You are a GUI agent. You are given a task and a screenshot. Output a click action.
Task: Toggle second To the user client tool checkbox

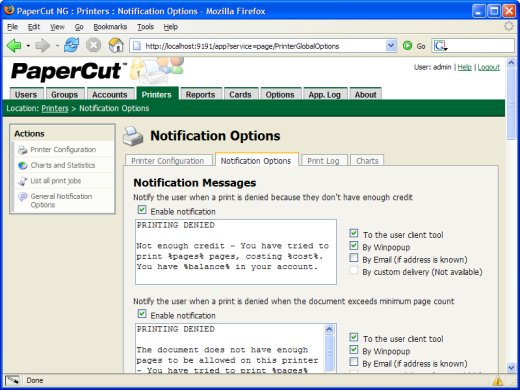tap(354, 337)
